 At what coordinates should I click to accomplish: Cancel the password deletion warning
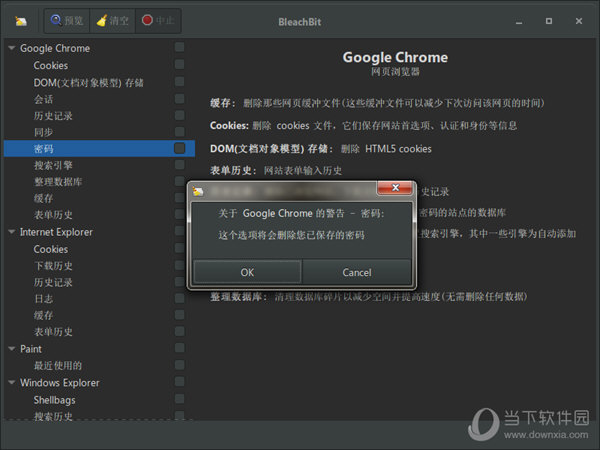(357, 272)
